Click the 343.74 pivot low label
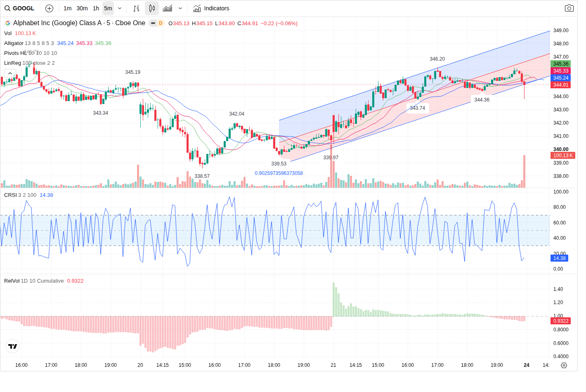 417,108
